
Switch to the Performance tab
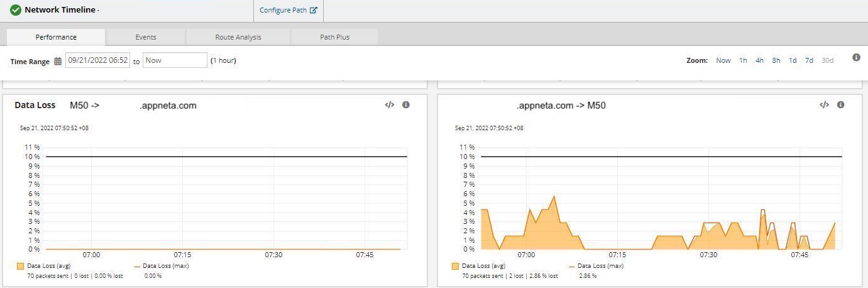(56, 37)
